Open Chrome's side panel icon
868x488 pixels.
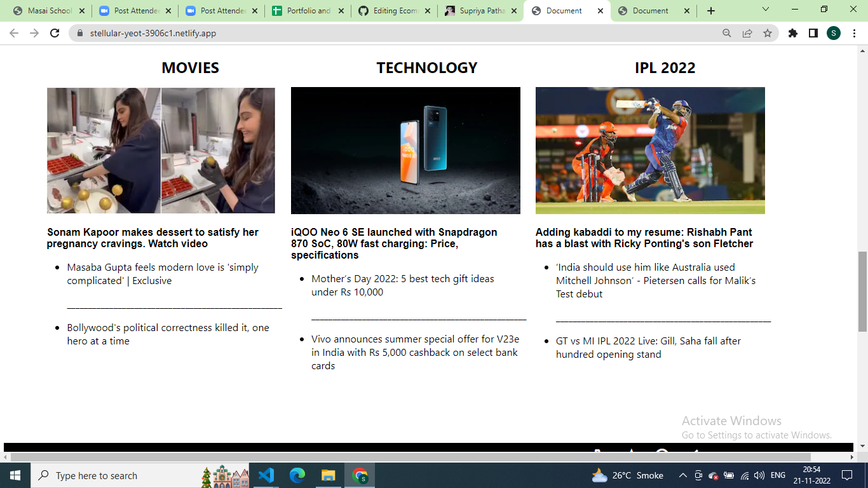click(814, 33)
